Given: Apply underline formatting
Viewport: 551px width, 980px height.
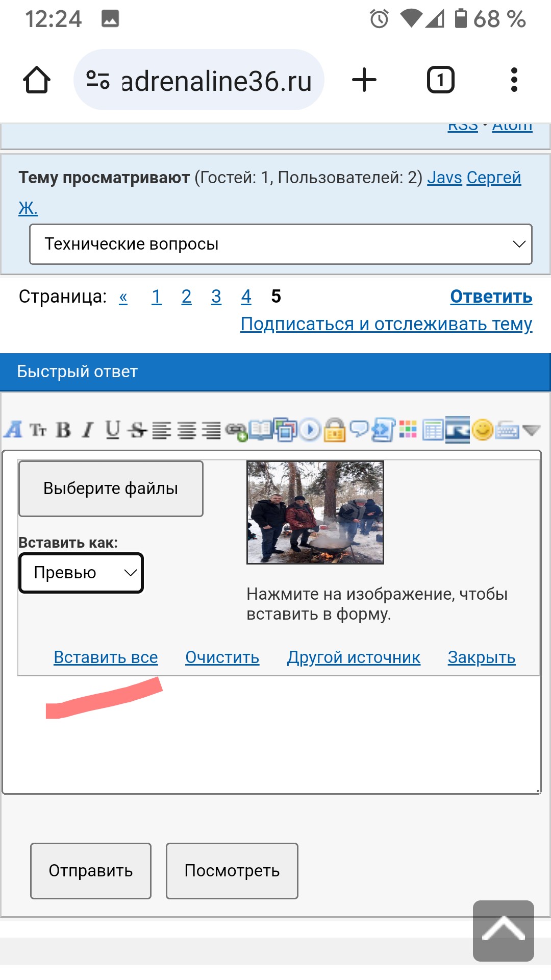Looking at the screenshot, I should pyautogui.click(x=112, y=430).
